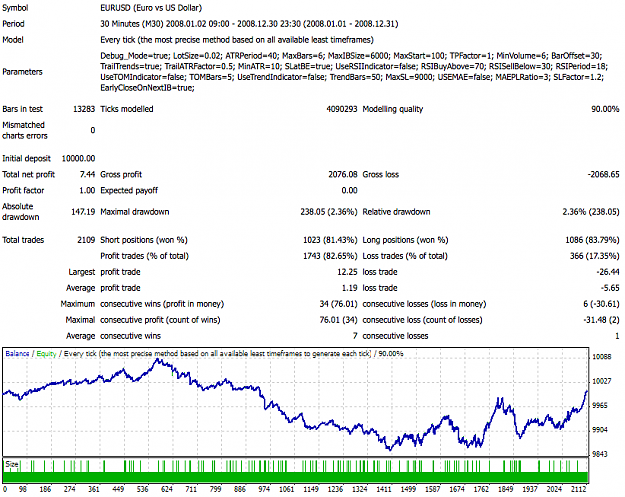Click the Short positions value 1023 (81.43%)
The width and height of the screenshot is (625, 497).
pos(330,240)
